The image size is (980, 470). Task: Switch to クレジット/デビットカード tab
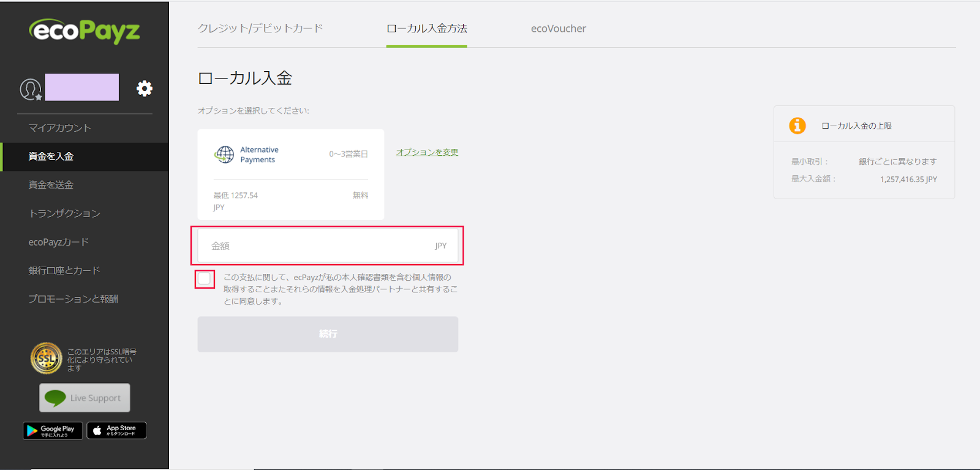coord(260,28)
